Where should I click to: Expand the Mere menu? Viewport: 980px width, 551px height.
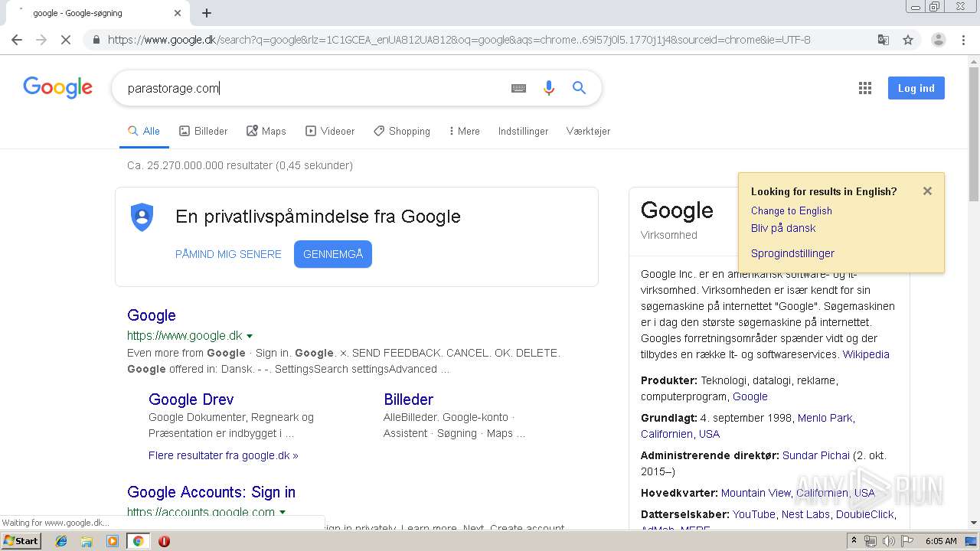(465, 131)
